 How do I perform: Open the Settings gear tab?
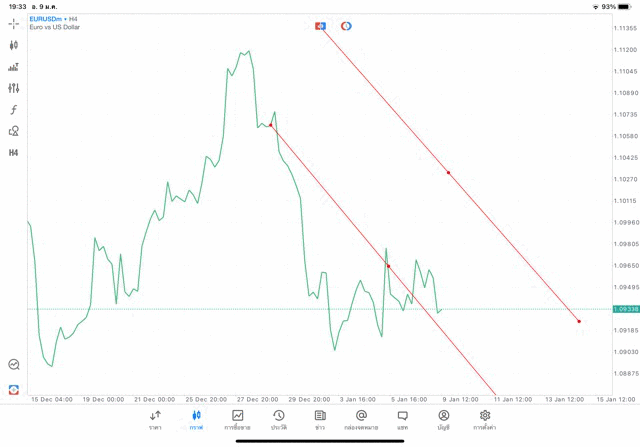pyautogui.click(x=484, y=420)
